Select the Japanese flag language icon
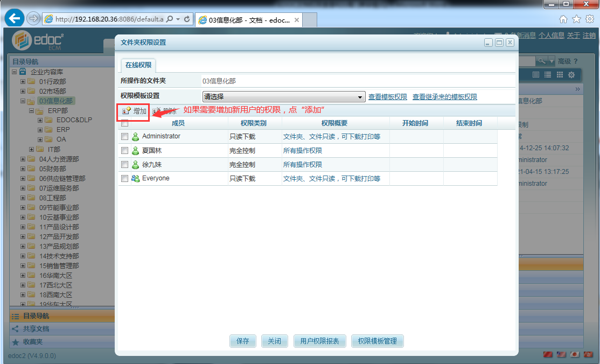This screenshot has height=364, width=600. point(575,354)
